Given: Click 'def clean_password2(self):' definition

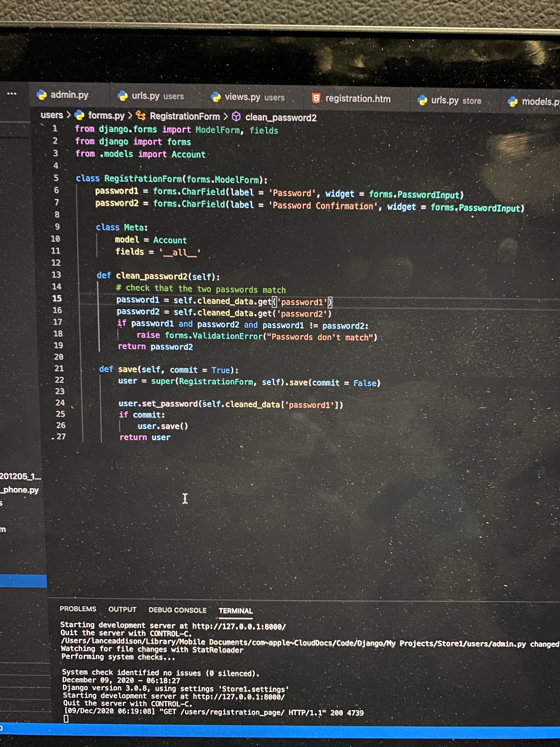Looking at the screenshot, I should point(158,276).
